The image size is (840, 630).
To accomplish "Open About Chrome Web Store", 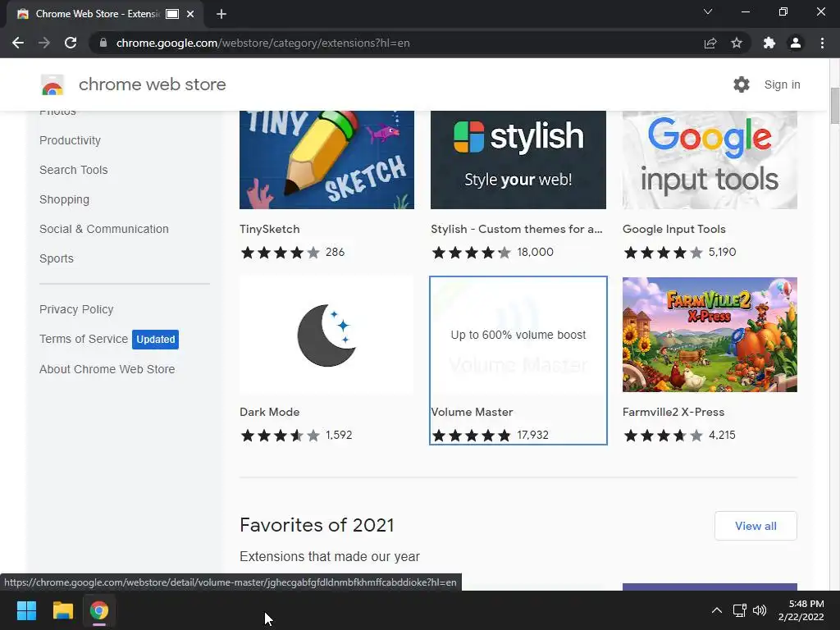I will tap(107, 369).
